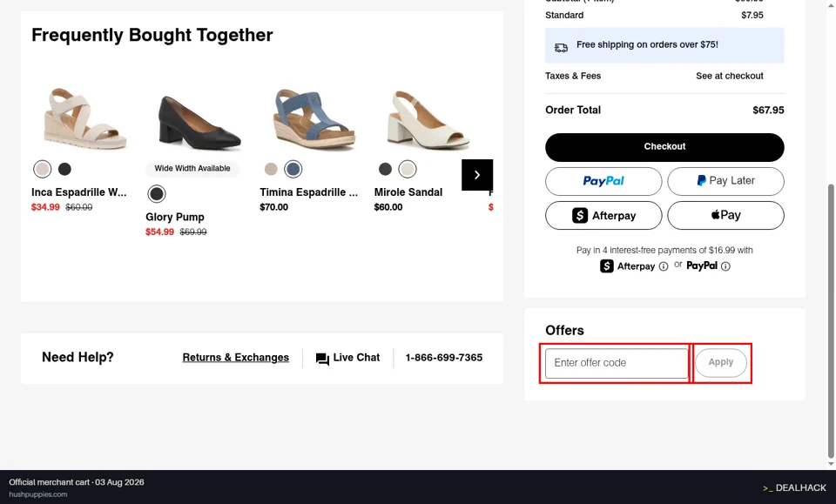Click the hushpuppies.com text

[x=37, y=494]
